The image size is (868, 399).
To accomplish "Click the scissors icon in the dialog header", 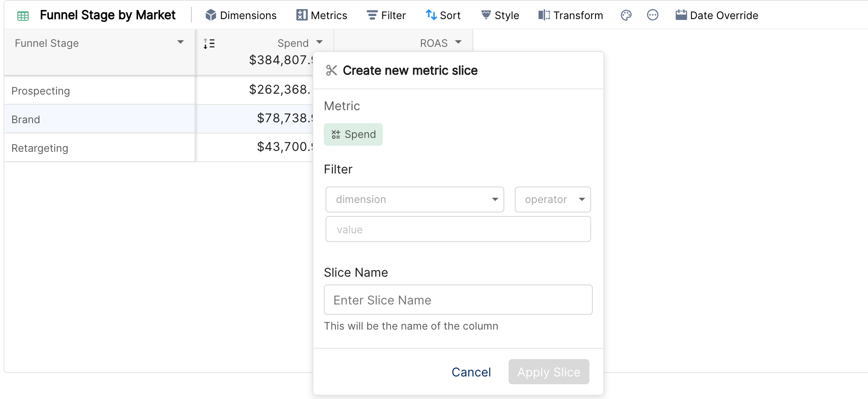I will [x=332, y=70].
